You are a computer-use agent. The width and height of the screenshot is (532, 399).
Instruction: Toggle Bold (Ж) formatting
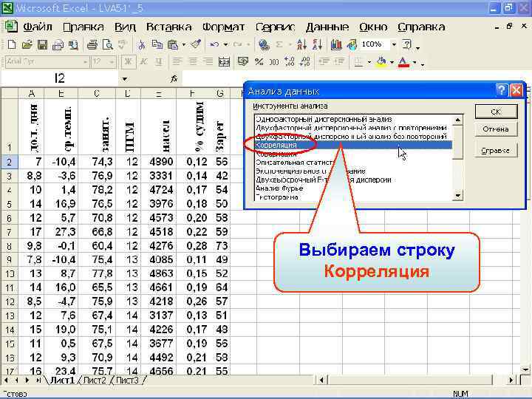point(129,62)
